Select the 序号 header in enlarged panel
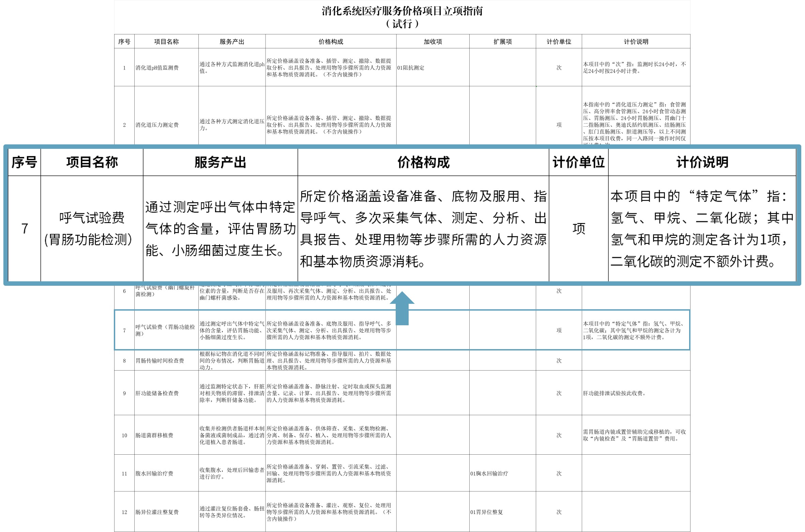 (x=24, y=162)
